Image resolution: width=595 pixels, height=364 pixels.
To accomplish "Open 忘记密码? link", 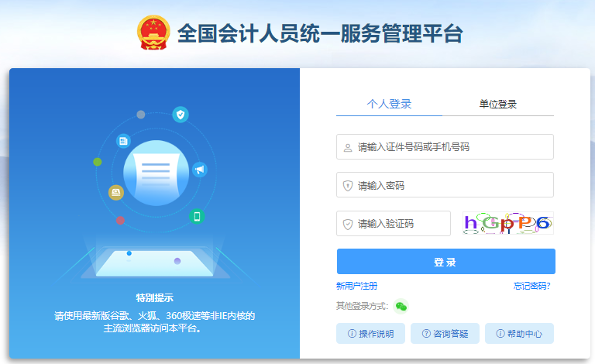I will [532, 286].
